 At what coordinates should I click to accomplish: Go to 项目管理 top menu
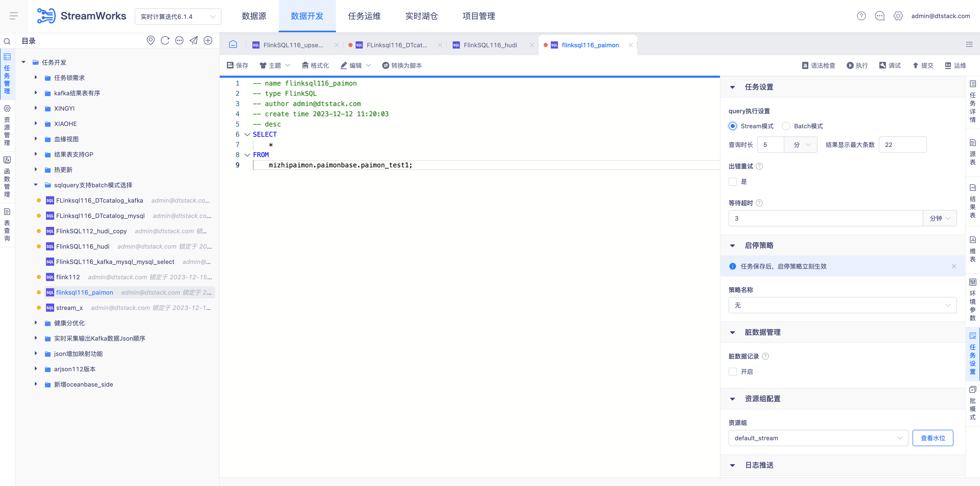click(x=479, y=16)
